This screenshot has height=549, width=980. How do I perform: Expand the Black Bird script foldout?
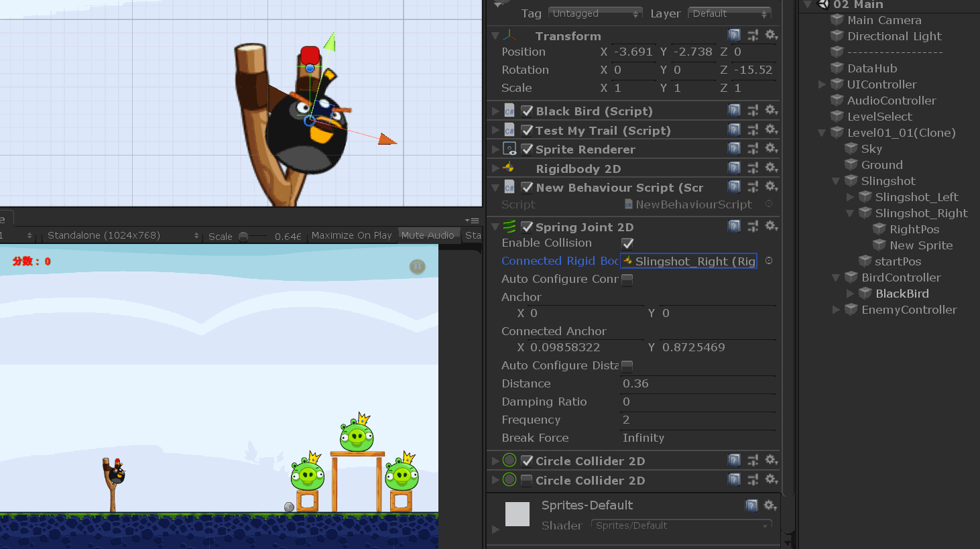[495, 111]
